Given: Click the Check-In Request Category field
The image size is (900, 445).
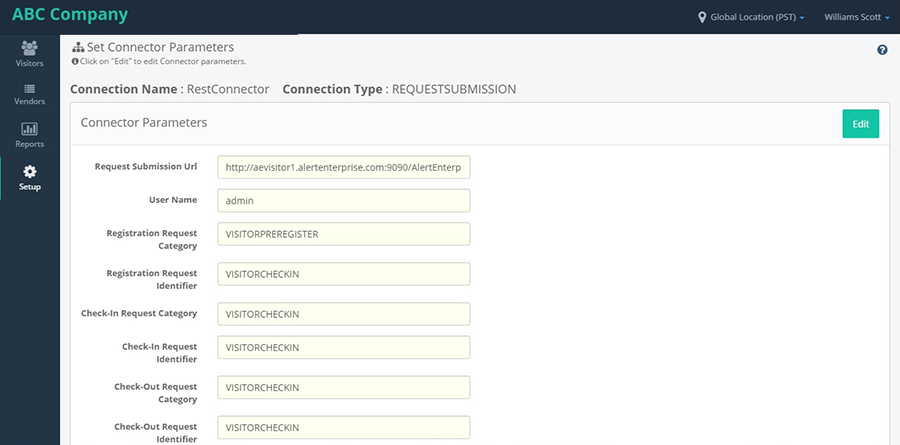Looking at the screenshot, I should tap(344, 314).
